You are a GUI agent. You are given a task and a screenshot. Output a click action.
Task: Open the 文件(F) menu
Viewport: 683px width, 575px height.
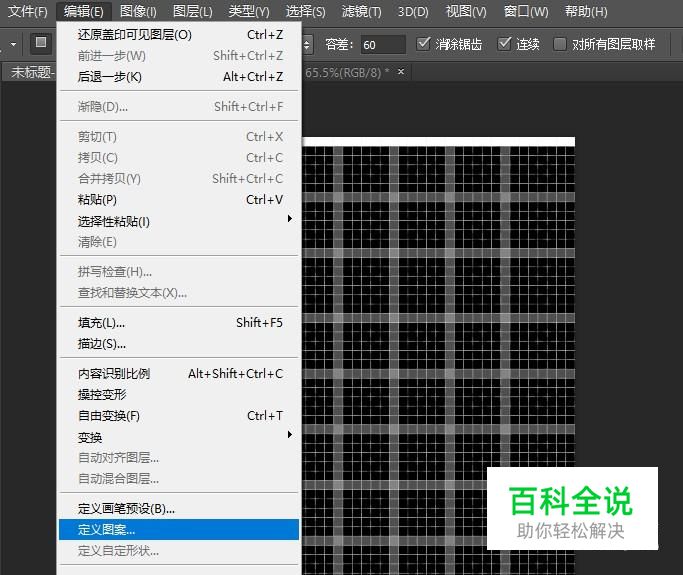pyautogui.click(x=27, y=11)
